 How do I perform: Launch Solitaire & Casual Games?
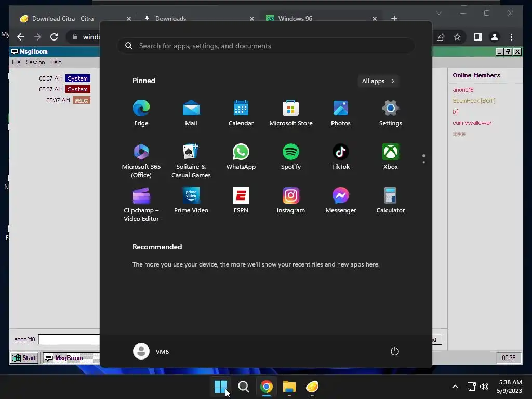[191, 161]
